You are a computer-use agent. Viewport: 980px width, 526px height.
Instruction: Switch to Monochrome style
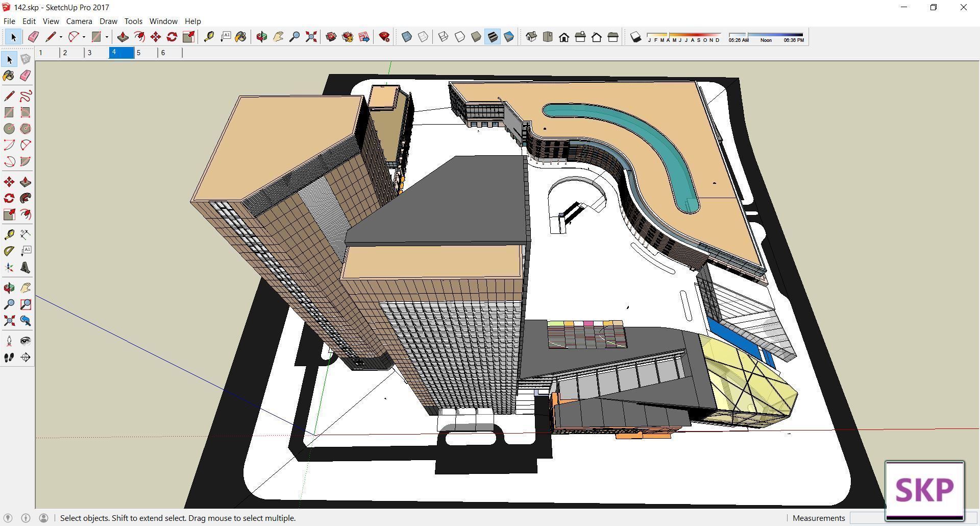(x=509, y=37)
